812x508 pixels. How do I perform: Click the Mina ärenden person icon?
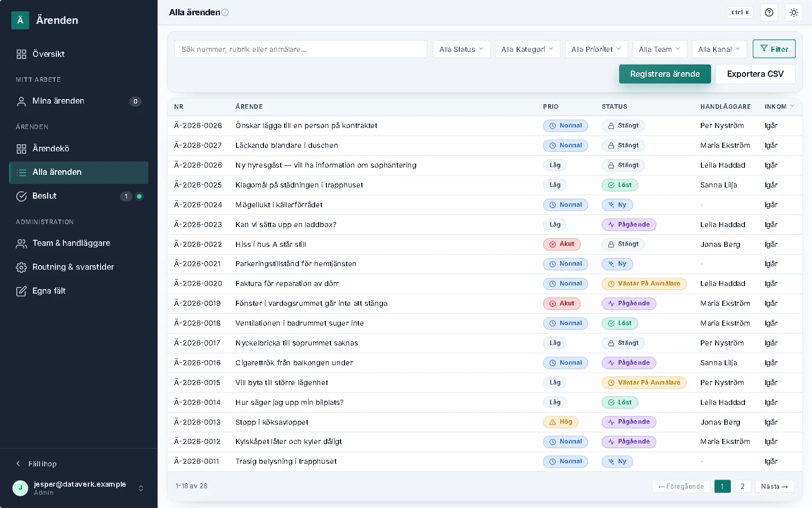[x=21, y=102]
